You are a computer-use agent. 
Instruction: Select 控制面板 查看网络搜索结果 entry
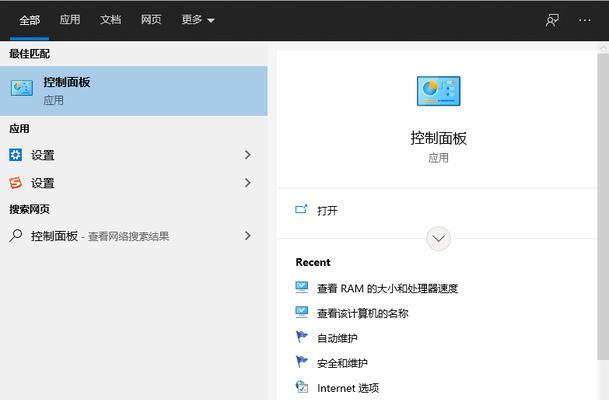point(134,236)
